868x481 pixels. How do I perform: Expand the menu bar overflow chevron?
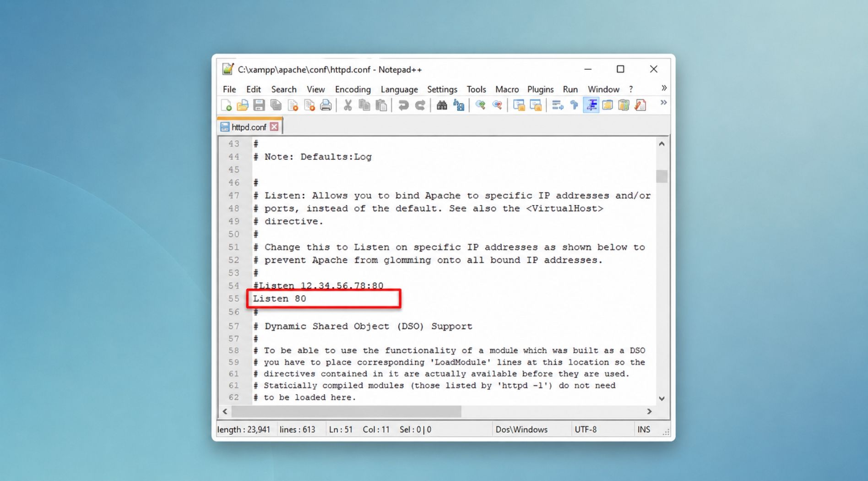[664, 88]
